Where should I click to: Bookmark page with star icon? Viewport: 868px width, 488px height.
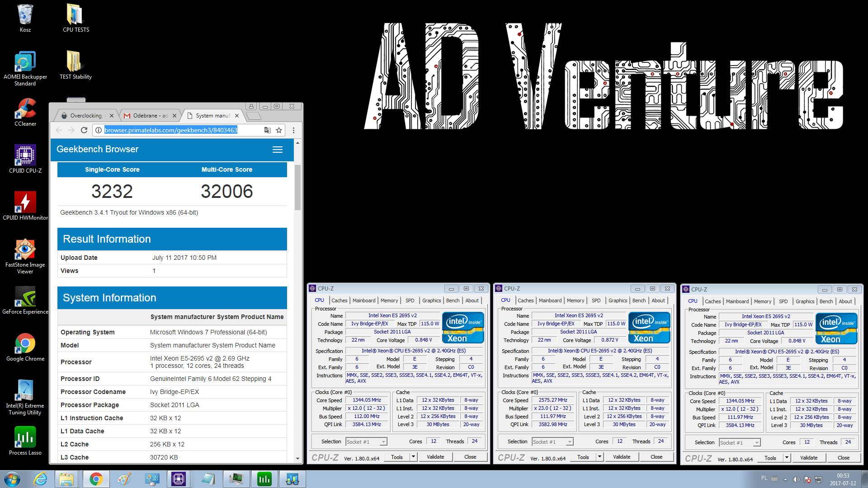(x=279, y=130)
